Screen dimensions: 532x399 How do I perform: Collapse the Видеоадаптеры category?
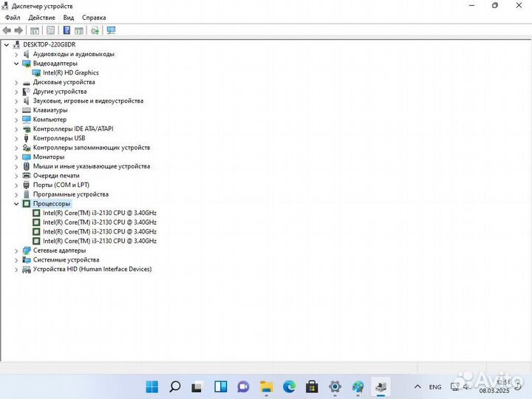click(x=16, y=64)
